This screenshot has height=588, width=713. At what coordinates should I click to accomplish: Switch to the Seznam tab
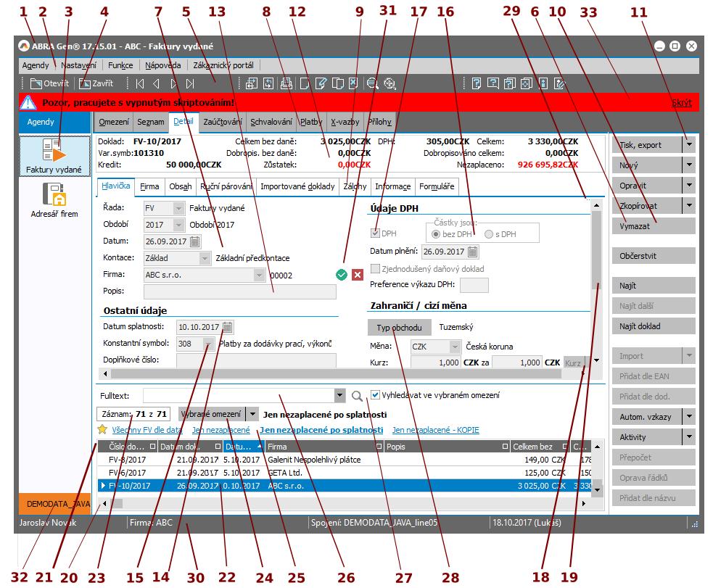(x=151, y=122)
